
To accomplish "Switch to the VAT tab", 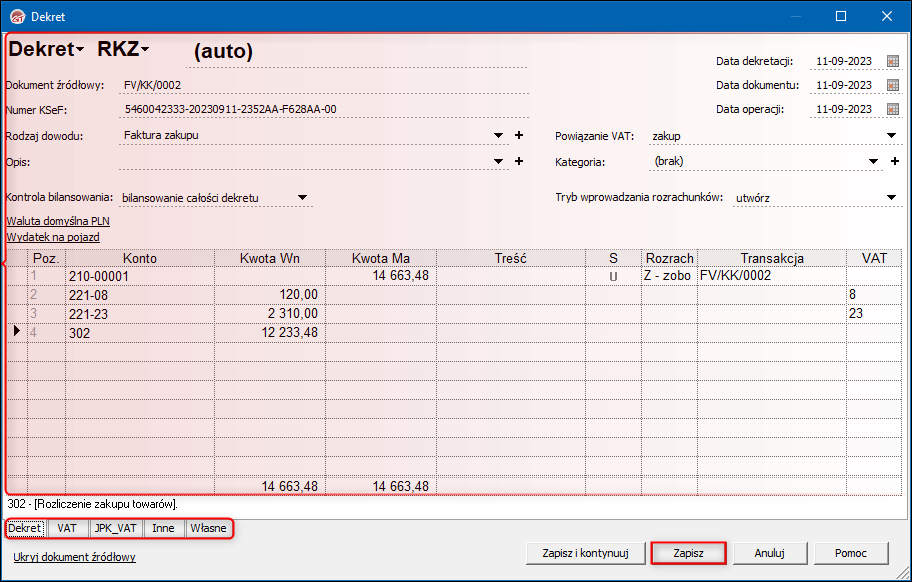I will (67, 528).
